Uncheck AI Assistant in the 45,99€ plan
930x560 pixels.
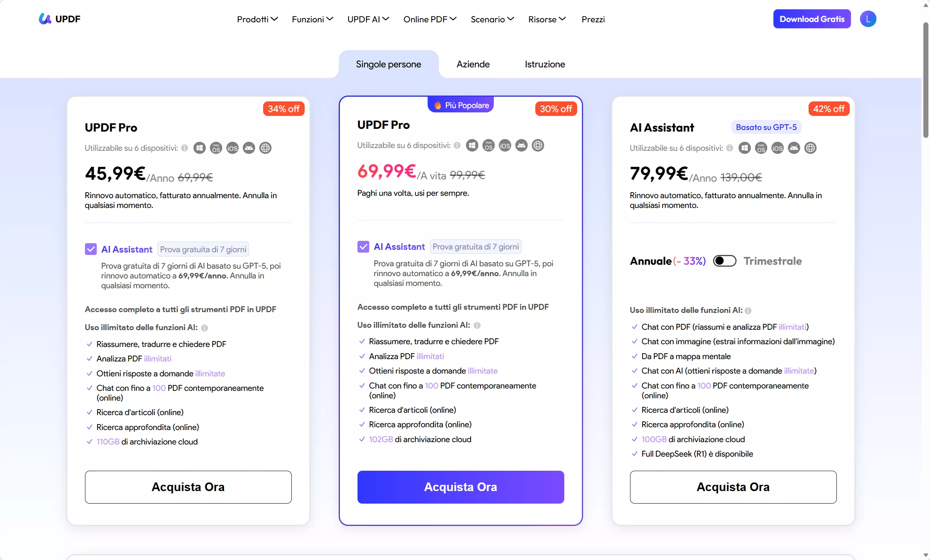coord(91,249)
